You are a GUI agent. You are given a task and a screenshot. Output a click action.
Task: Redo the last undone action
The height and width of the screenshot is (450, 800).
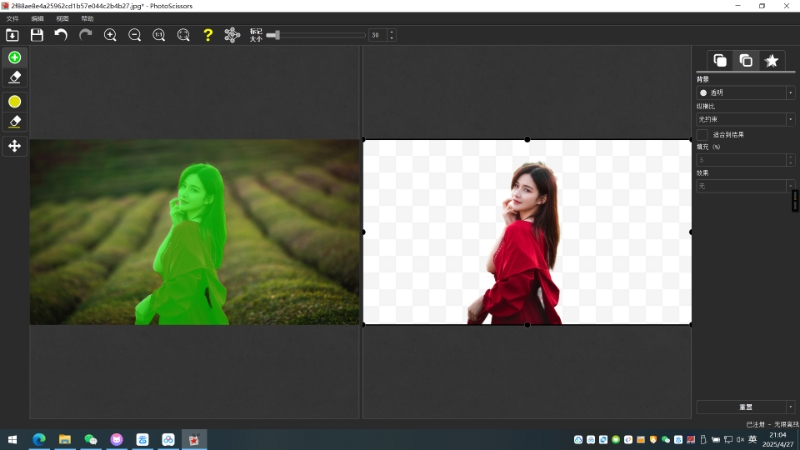tap(85, 35)
